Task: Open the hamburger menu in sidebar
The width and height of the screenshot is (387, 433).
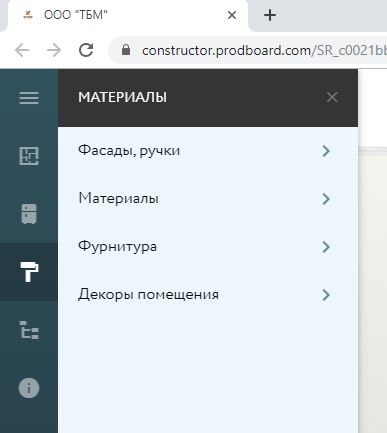Action: (29, 98)
